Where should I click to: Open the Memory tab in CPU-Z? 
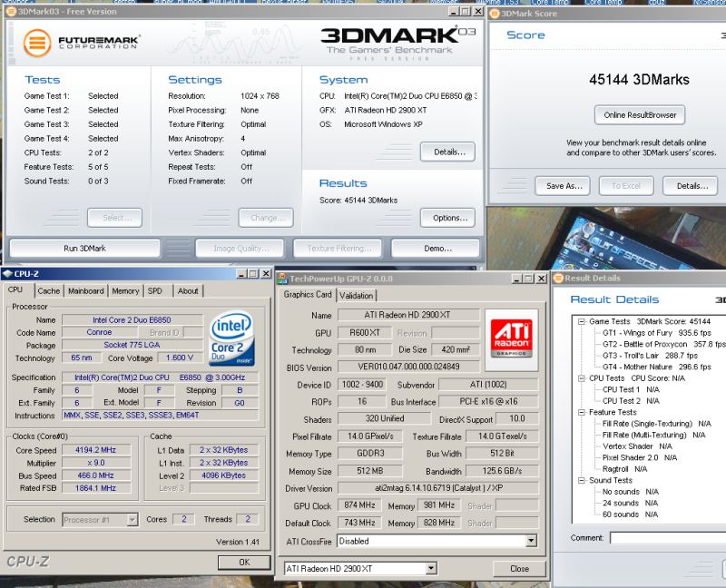pyautogui.click(x=125, y=290)
